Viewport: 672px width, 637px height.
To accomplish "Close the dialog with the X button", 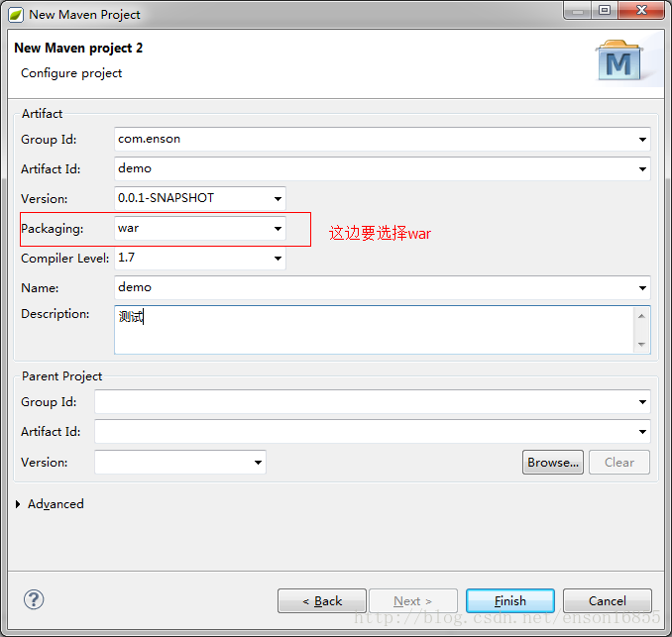I will [x=641, y=10].
